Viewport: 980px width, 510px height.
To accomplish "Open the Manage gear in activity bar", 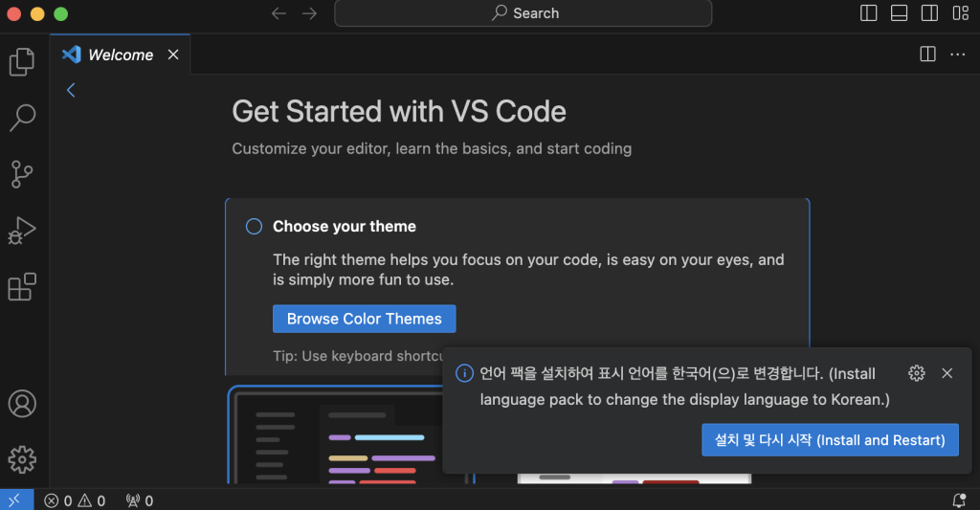I will 23,460.
